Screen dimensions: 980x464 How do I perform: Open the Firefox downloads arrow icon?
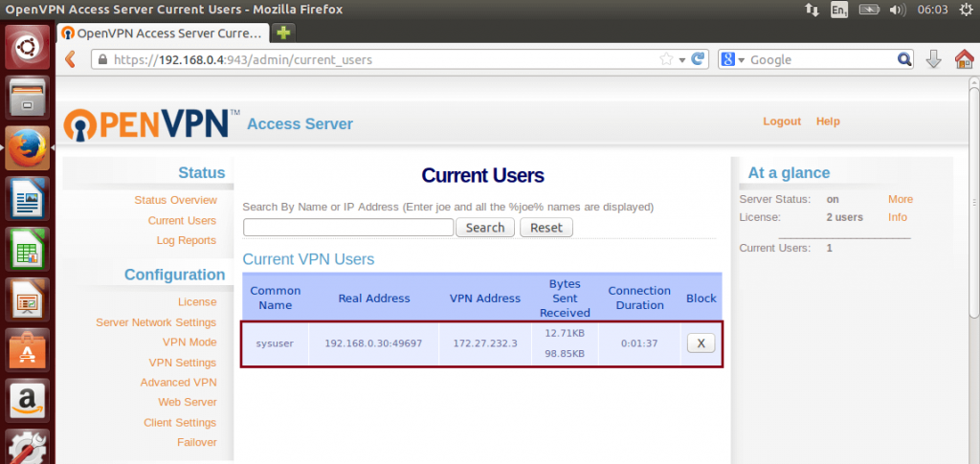pyautogui.click(x=933, y=59)
